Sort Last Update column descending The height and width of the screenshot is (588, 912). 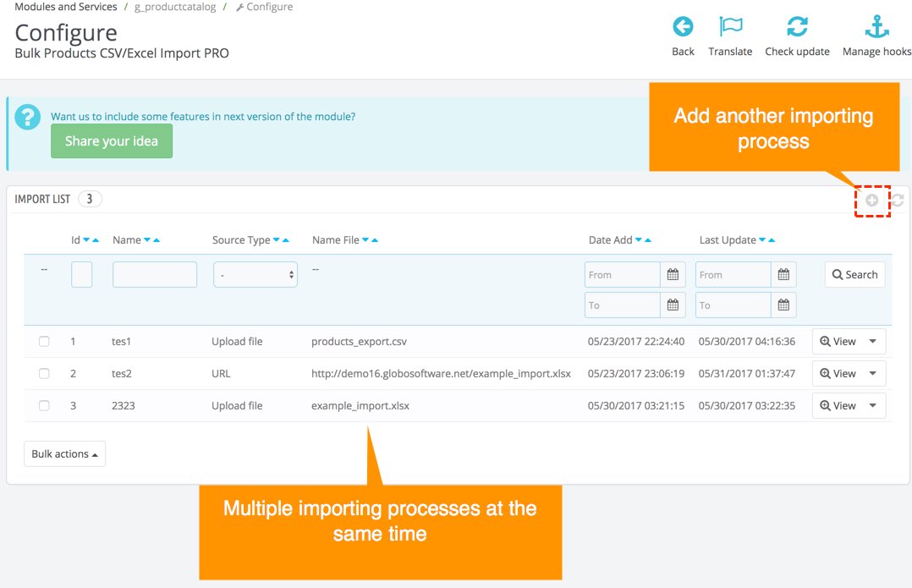click(x=762, y=240)
